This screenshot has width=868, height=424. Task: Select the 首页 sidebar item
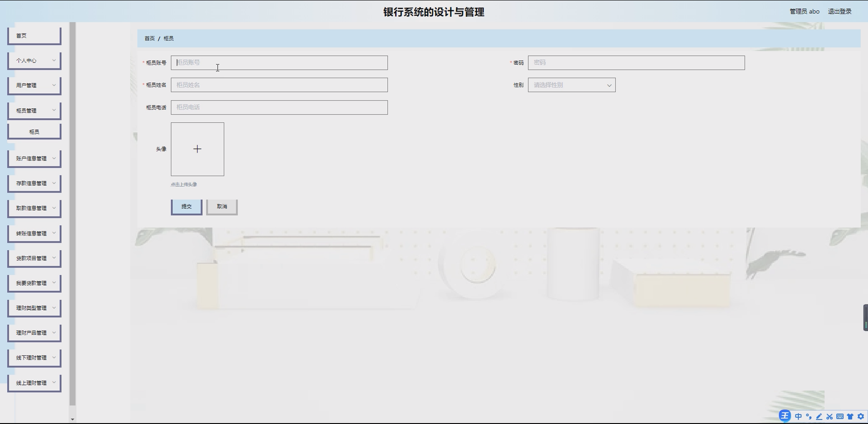[34, 36]
